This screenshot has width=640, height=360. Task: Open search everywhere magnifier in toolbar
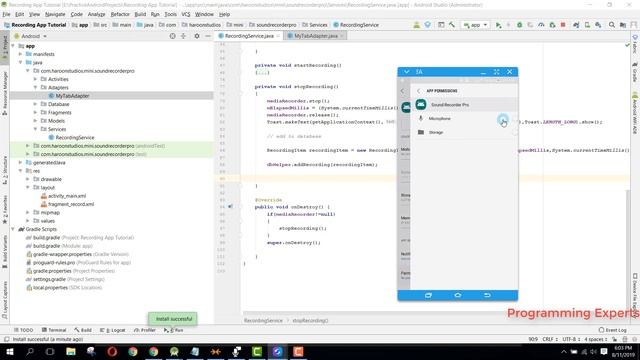tap(611, 25)
